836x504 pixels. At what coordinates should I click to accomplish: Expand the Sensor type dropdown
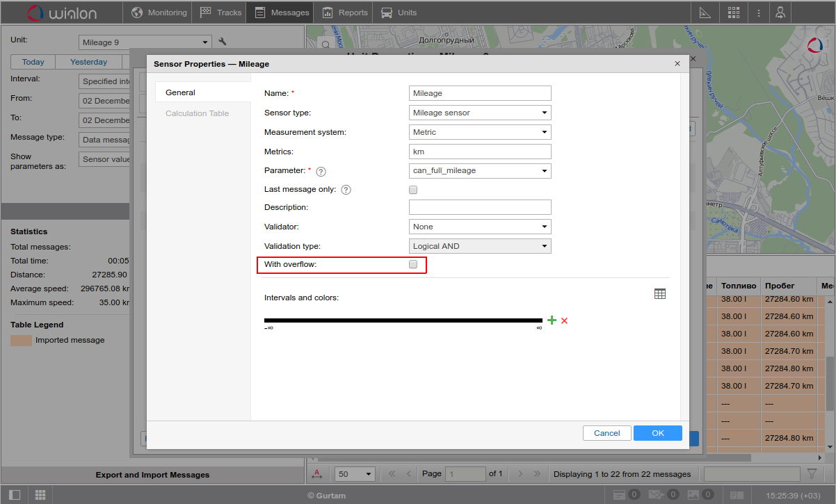click(480, 113)
